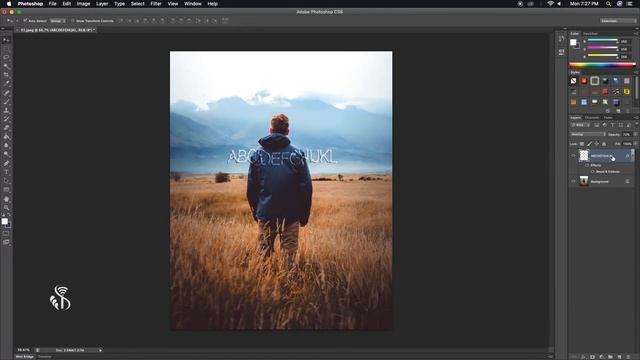Select the Gradient tool
Screen dimensions: 640x360
[x=6, y=137]
